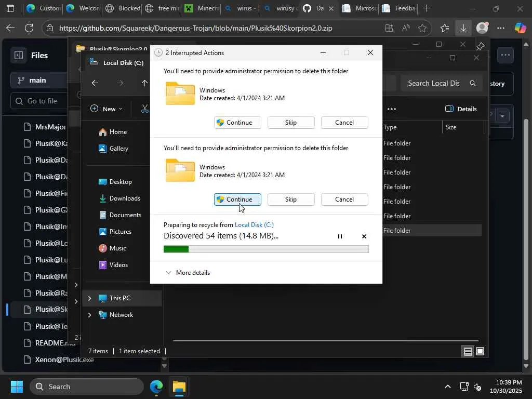Pause the recycle operation

[340, 236]
